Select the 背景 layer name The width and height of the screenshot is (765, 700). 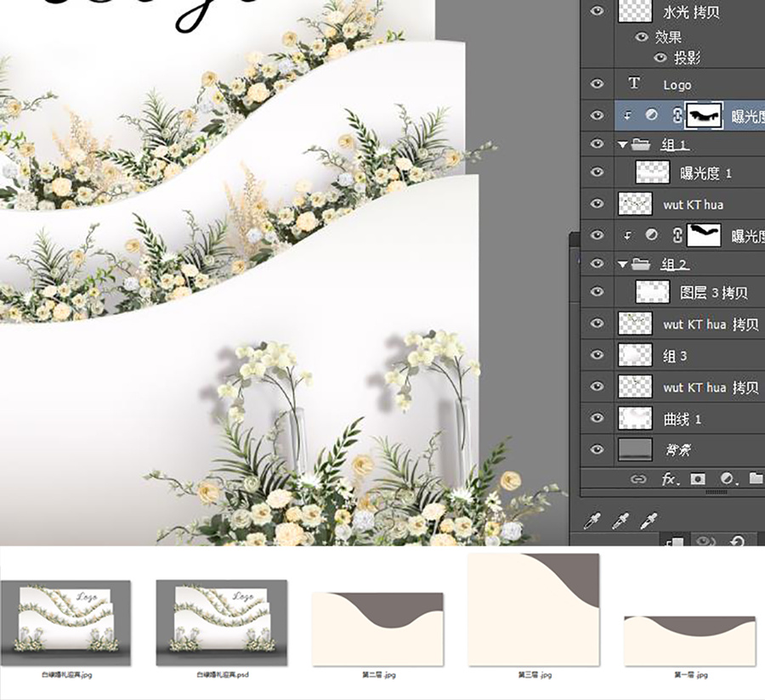pyautogui.click(x=678, y=450)
